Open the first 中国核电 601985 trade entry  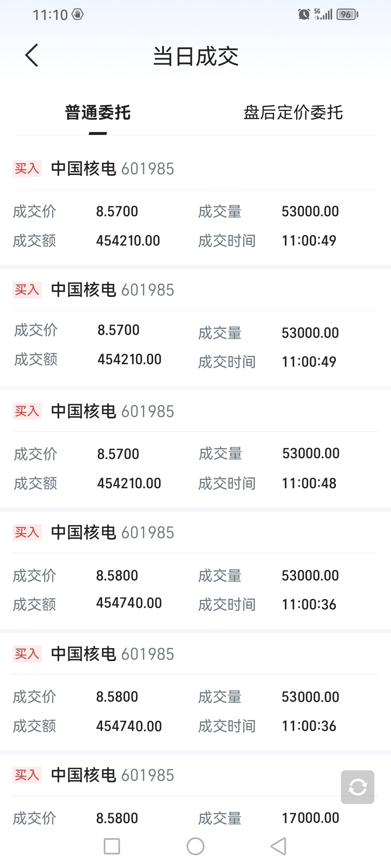click(x=113, y=169)
